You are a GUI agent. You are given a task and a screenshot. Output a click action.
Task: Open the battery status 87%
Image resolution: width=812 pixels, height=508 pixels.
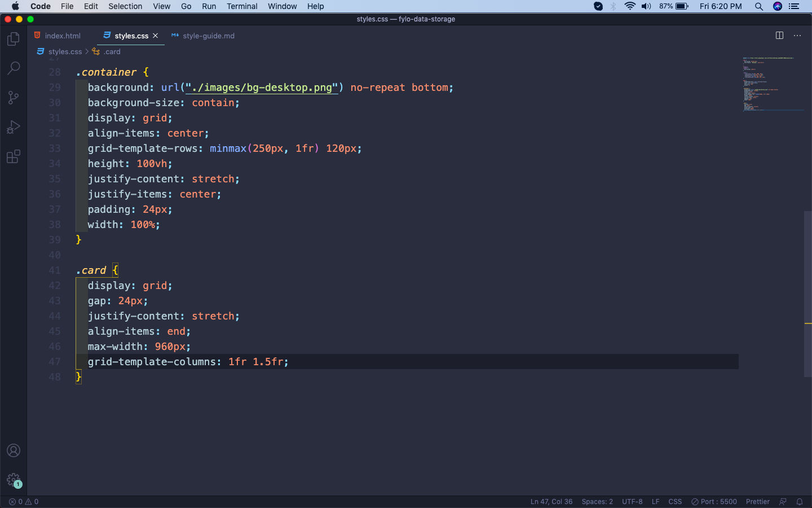coord(674,6)
